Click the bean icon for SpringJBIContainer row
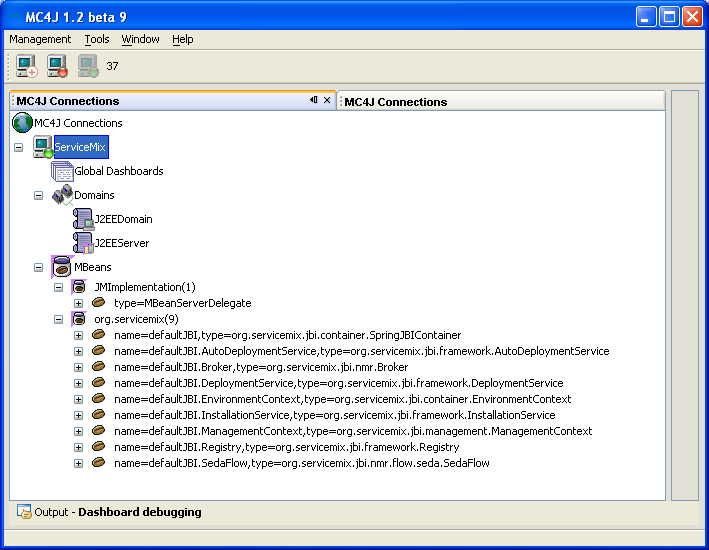Viewport: 709px width, 550px height. tap(98, 334)
